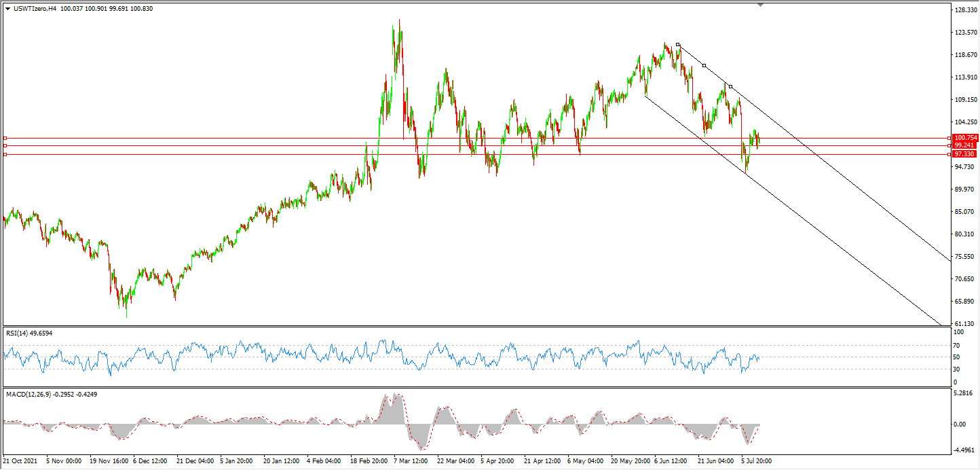Click the 128.330 value on the price axis
The width and height of the screenshot is (980, 470).
(965, 10)
